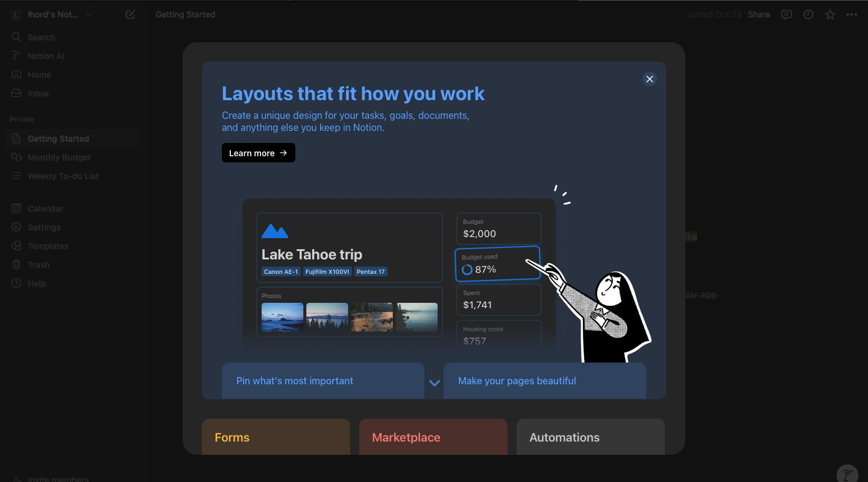Click the workspace avatar letter icon

point(16,14)
